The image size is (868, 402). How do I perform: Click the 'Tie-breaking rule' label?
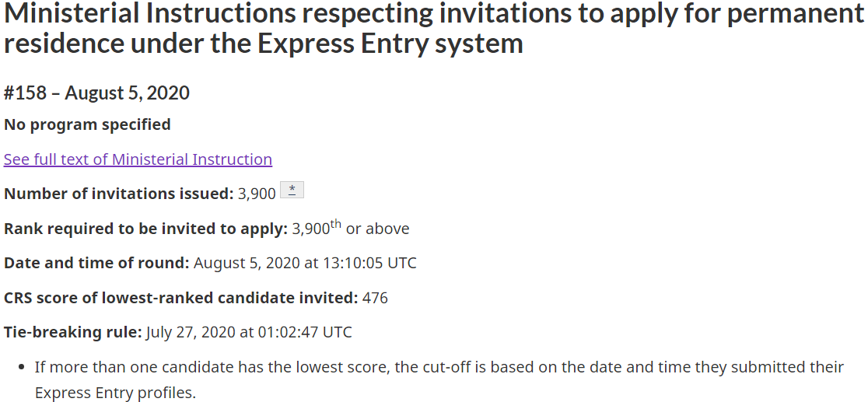73,332
